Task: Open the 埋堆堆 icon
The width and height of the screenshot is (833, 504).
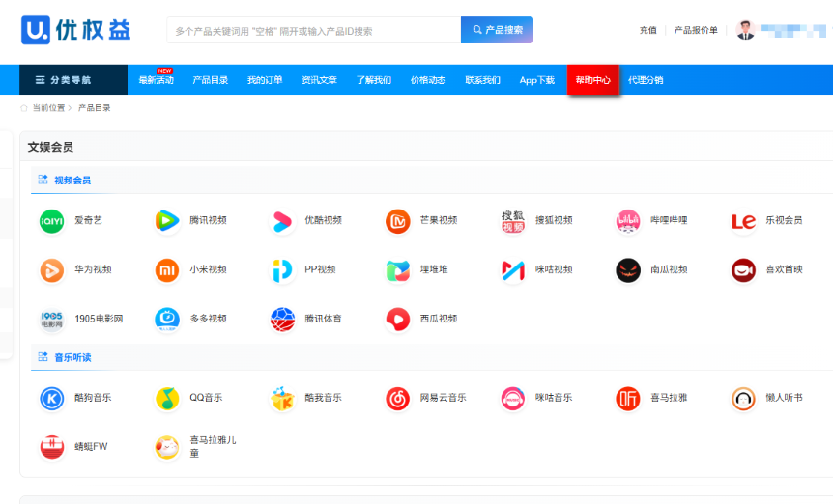Action: (x=397, y=270)
